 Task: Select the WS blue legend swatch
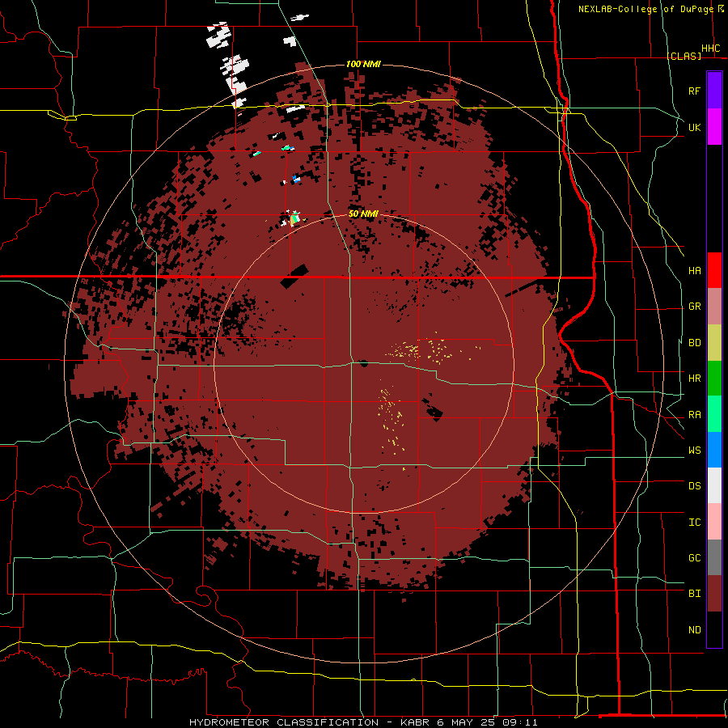pyautogui.click(x=714, y=450)
